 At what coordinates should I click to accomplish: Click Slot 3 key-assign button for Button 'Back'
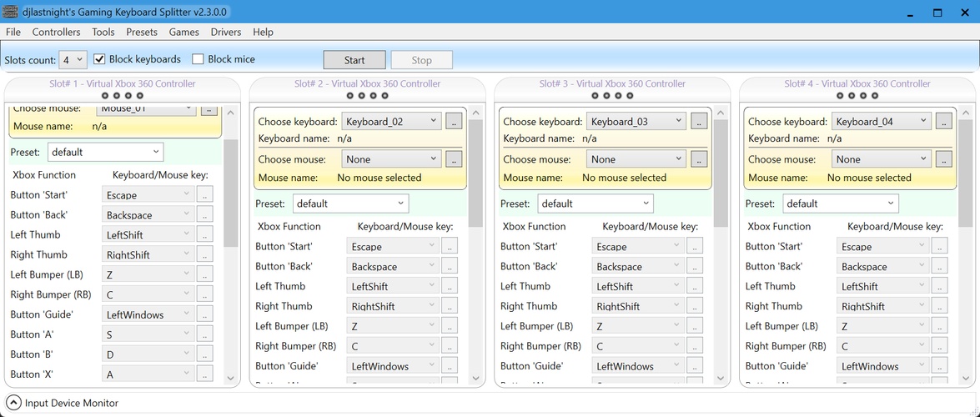tap(695, 266)
